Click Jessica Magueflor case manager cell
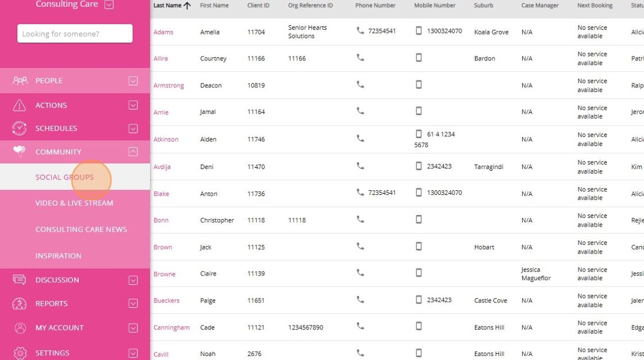Viewport: 644px width, 360px height. tap(535, 274)
